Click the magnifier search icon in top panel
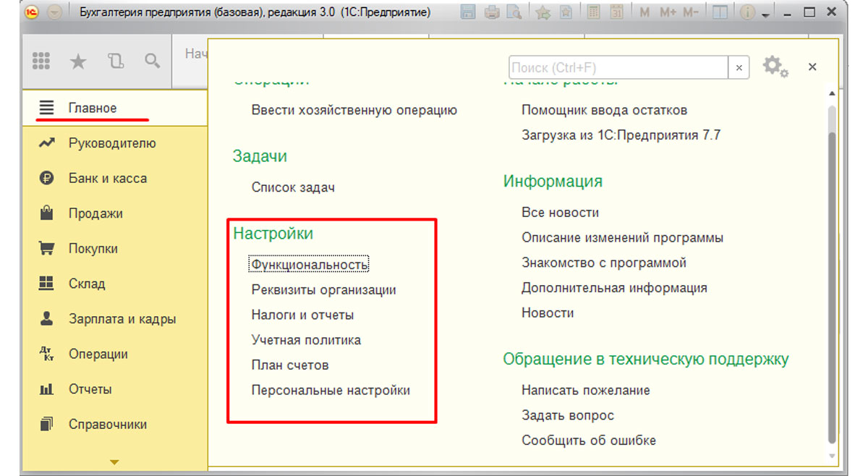The width and height of the screenshot is (868, 476). [152, 61]
